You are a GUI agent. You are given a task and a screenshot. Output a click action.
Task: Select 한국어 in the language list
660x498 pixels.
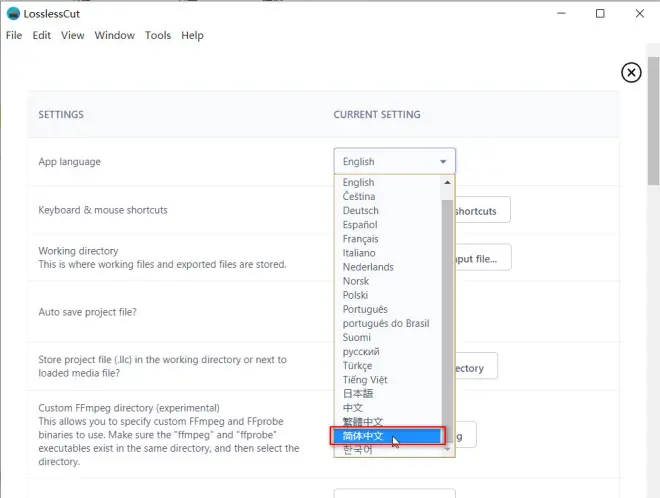pyautogui.click(x=388, y=450)
